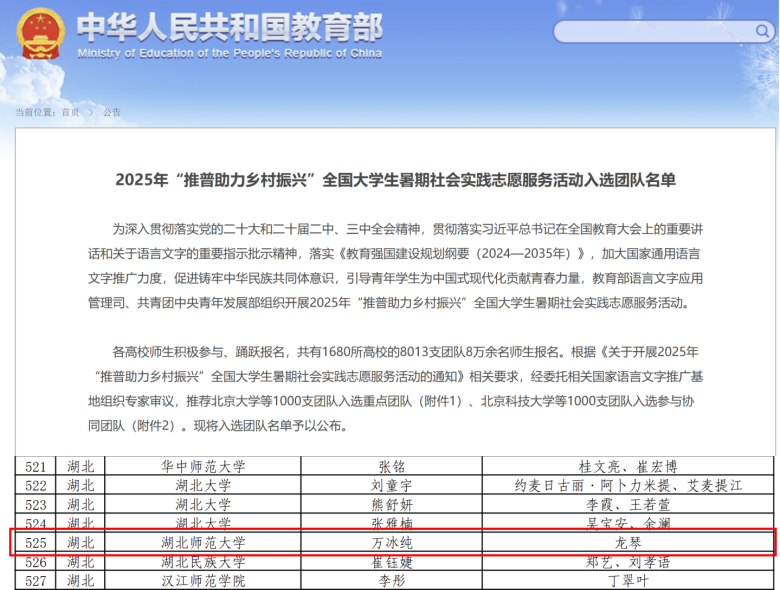Click the national emblem logo
780x590 pixels.
(x=40, y=35)
